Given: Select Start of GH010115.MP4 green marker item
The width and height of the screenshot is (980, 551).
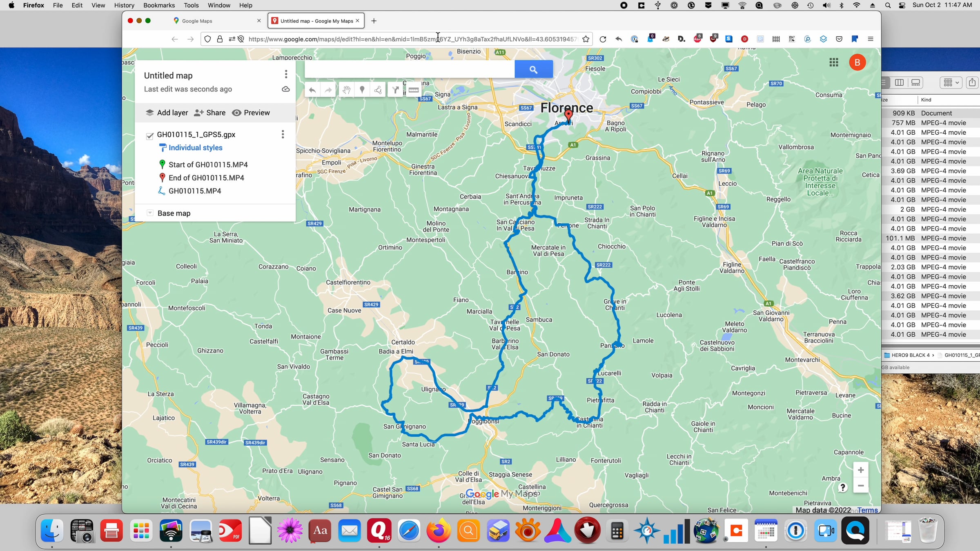Looking at the screenshot, I should tap(208, 164).
